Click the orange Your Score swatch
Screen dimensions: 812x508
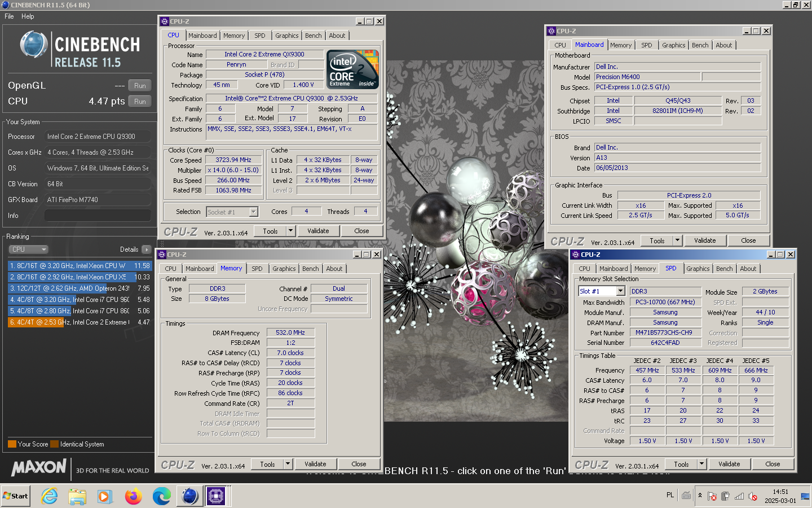click(12, 444)
